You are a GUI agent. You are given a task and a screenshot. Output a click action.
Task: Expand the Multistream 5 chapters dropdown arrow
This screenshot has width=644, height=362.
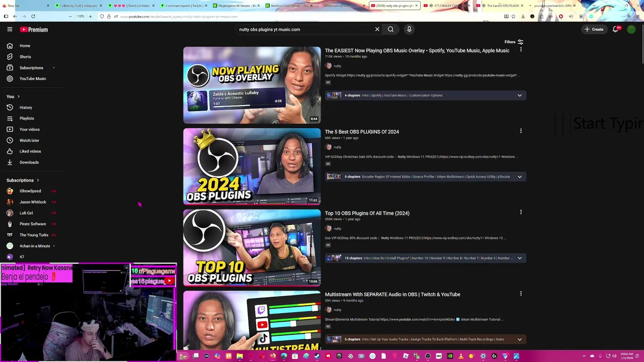coord(520,339)
